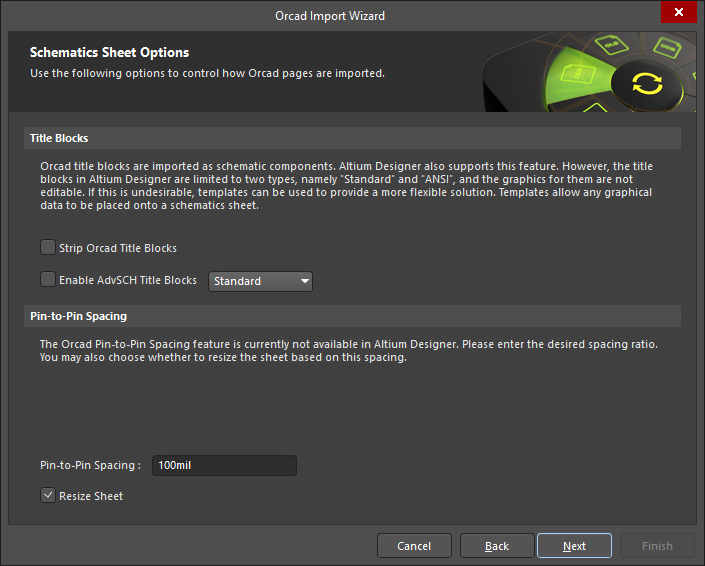Click the Orcad Import Wizard title text

pyautogui.click(x=330, y=16)
